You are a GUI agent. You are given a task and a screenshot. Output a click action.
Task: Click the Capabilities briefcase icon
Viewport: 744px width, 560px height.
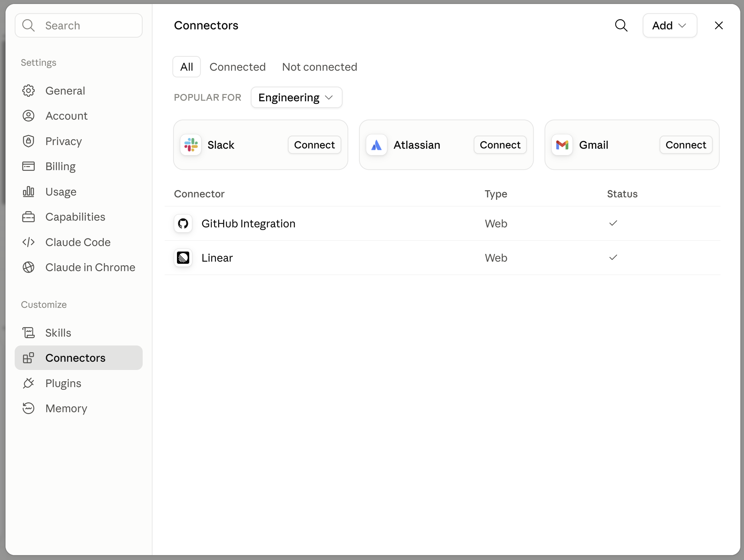28,217
